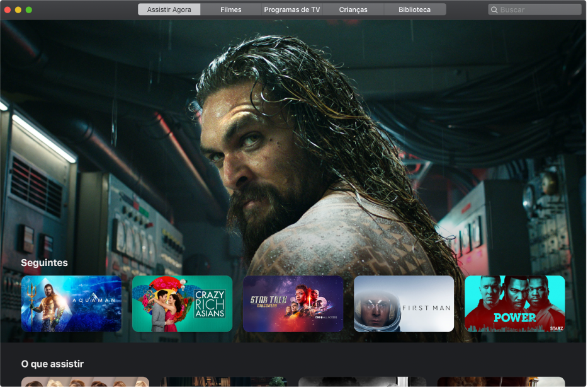Open the Biblioteca tab
588x387 pixels.
415,9
